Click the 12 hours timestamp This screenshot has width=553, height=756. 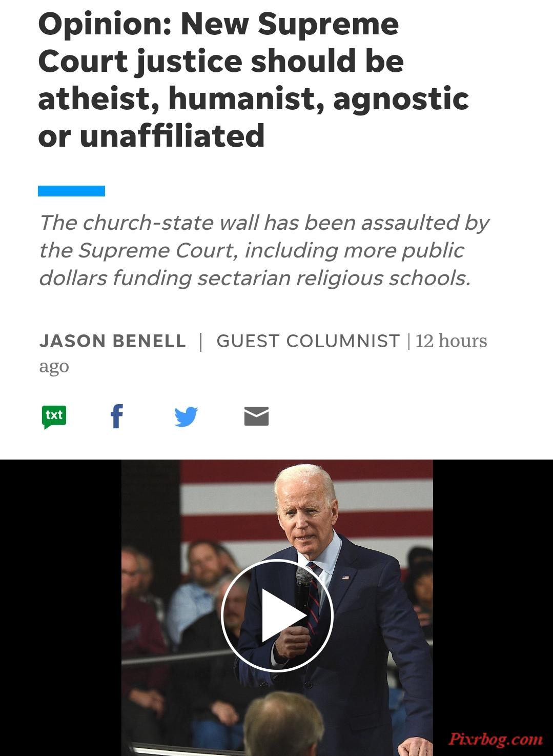(451, 341)
